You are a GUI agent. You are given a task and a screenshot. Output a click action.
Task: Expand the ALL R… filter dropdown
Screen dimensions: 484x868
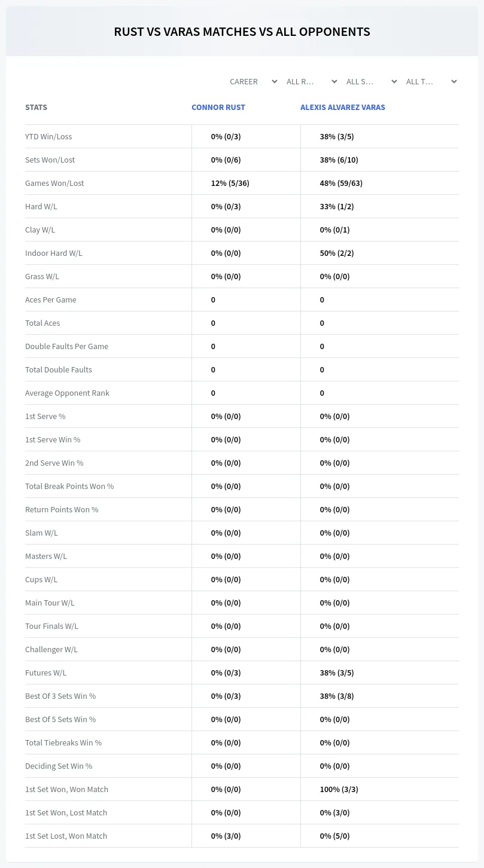point(311,81)
